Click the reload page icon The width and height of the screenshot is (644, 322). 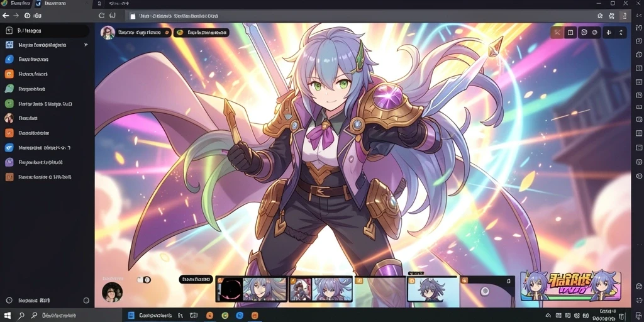coord(101,16)
